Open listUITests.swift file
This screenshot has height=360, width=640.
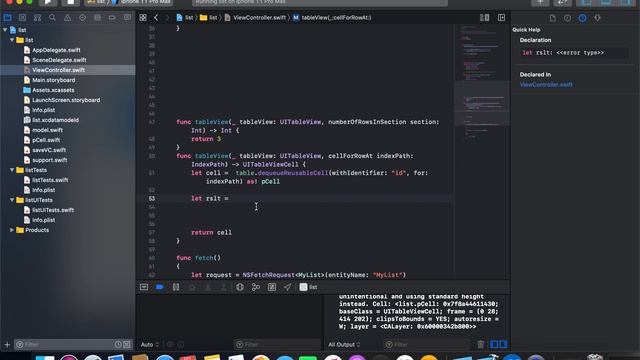coord(53,210)
